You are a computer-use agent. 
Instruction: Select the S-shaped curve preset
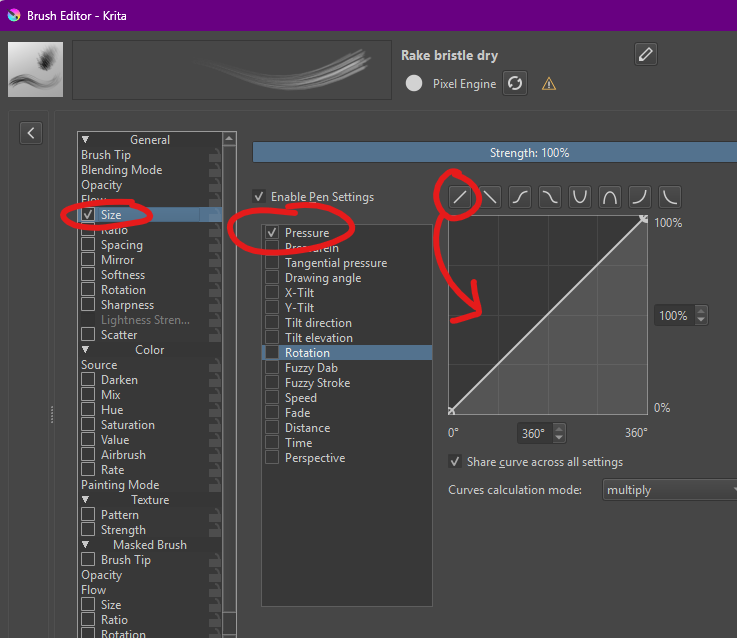tap(520, 197)
